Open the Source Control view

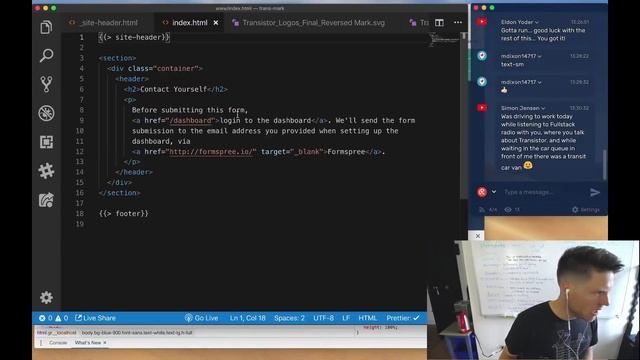pos(46,84)
